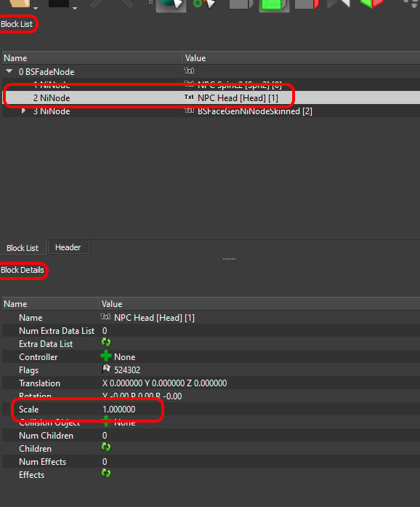Click the Block List Value column header
Screen dimensions: 420x507
tap(302, 58)
